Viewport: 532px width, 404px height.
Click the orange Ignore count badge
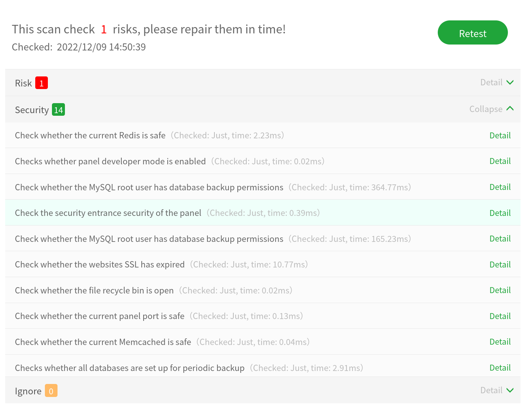pyautogui.click(x=51, y=391)
